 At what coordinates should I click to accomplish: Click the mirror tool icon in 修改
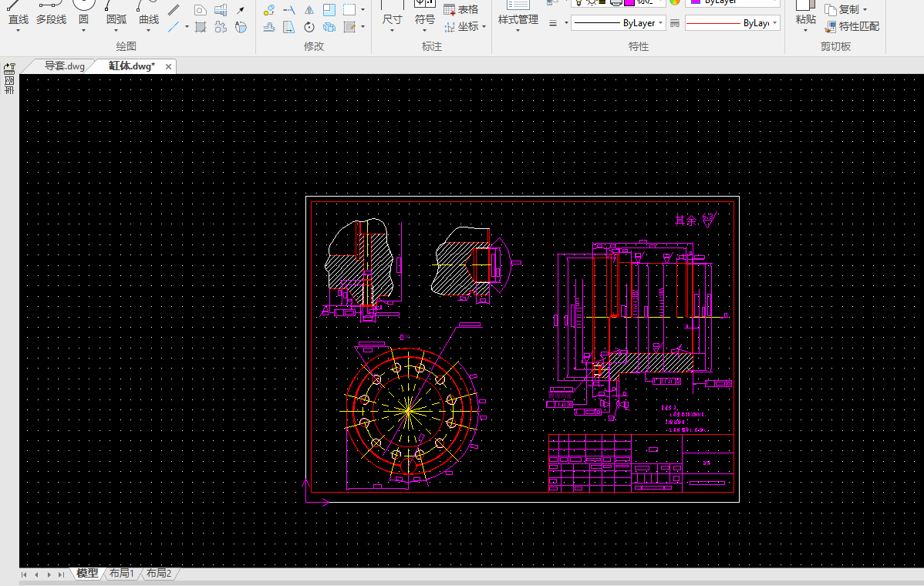309,10
